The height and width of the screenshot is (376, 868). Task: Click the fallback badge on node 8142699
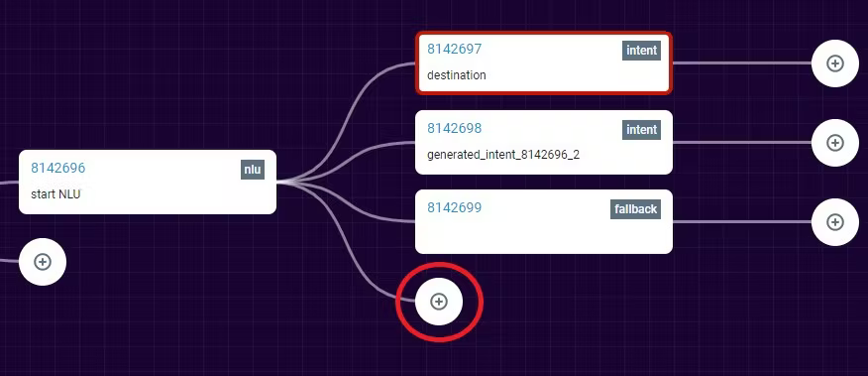[635, 209]
